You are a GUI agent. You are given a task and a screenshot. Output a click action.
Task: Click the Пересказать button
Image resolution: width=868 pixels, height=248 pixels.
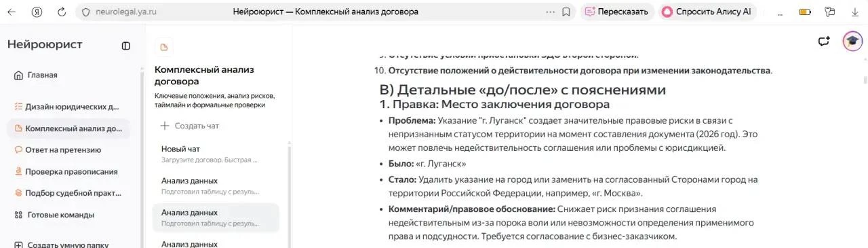616,12
